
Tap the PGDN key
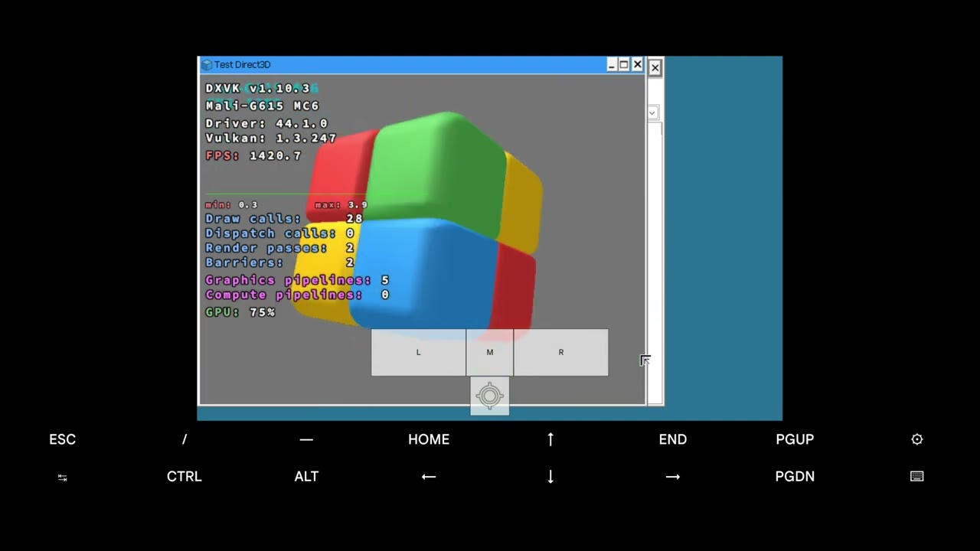[795, 476]
